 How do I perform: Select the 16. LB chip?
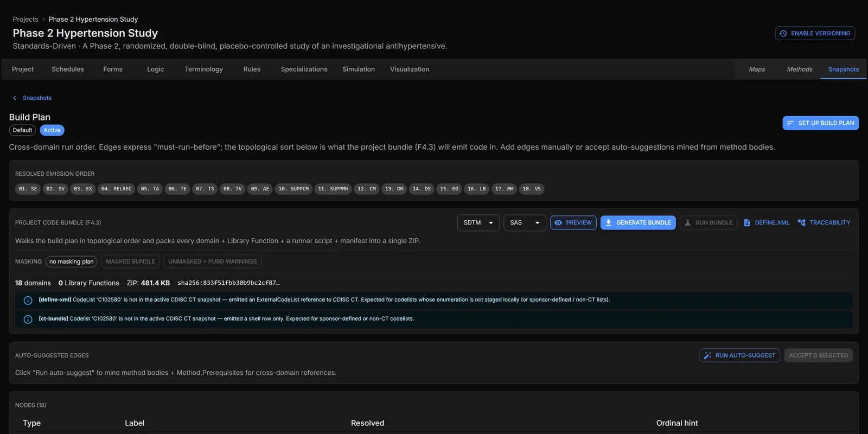coord(477,189)
